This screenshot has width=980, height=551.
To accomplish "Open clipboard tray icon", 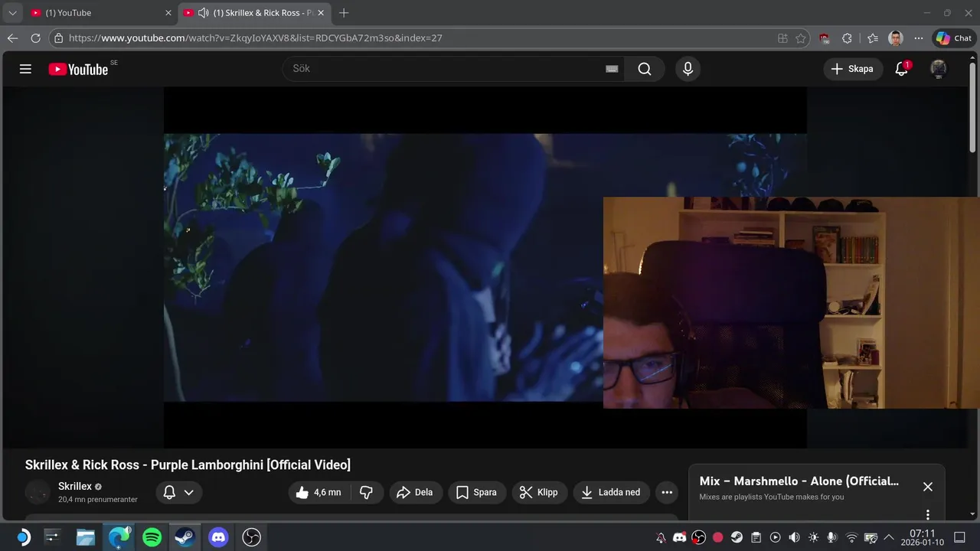I will pyautogui.click(x=756, y=538).
